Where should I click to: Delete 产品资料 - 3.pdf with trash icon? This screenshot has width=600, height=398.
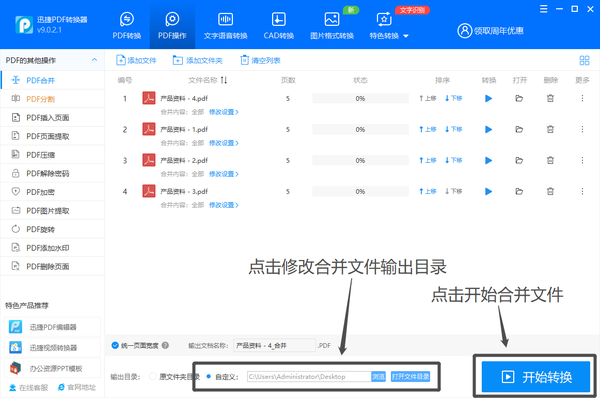pos(550,191)
